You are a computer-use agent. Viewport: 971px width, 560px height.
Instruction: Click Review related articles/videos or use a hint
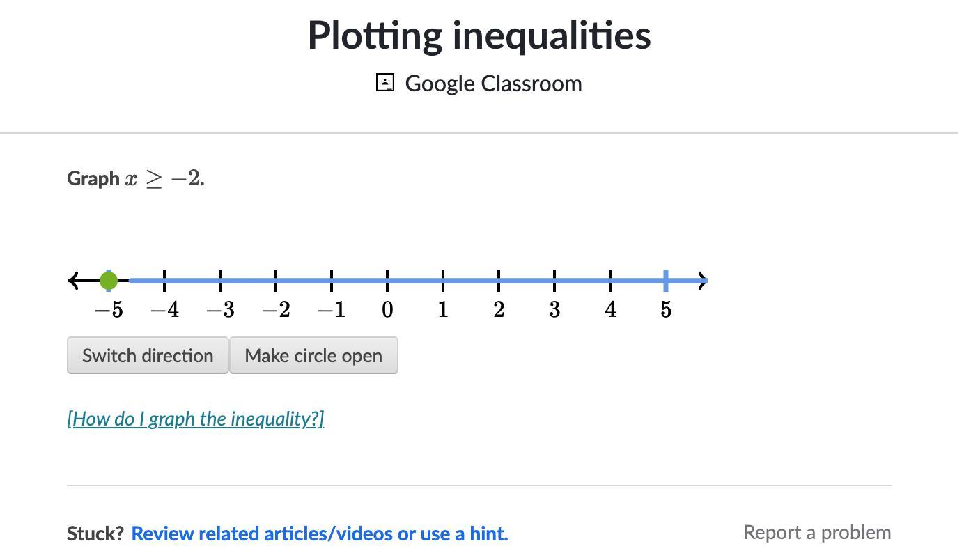(x=320, y=534)
